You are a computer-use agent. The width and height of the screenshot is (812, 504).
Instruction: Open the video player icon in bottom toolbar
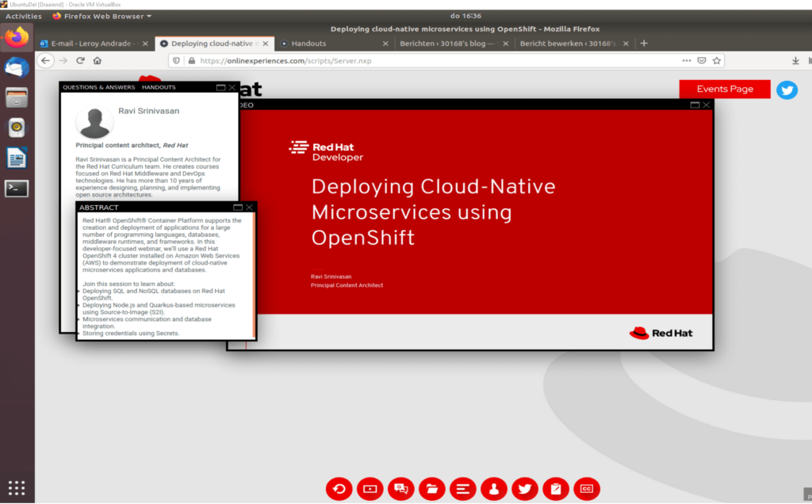[370, 489]
